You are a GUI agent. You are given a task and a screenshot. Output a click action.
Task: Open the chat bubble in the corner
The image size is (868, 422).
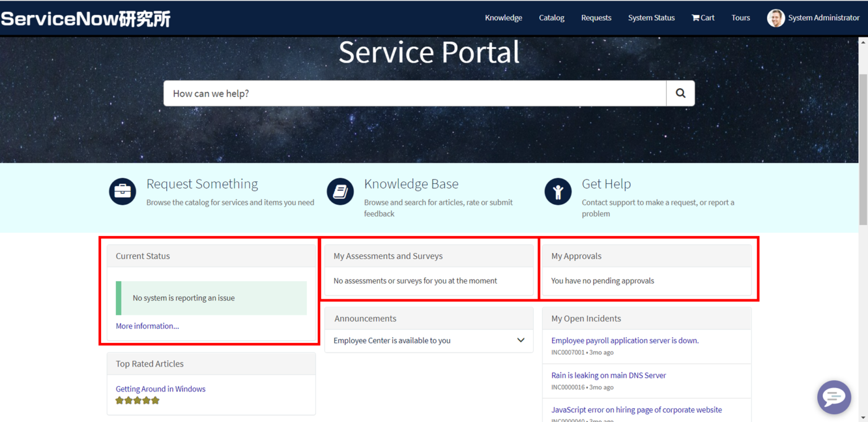pyautogui.click(x=834, y=397)
